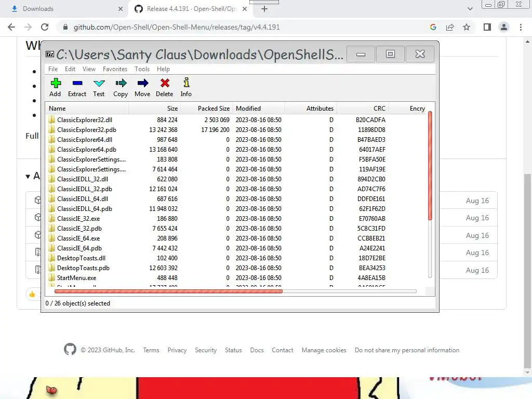Viewport: 532px width, 399px height.
Task: Select the DesktopToasts.pdb row
Action: (x=236, y=268)
